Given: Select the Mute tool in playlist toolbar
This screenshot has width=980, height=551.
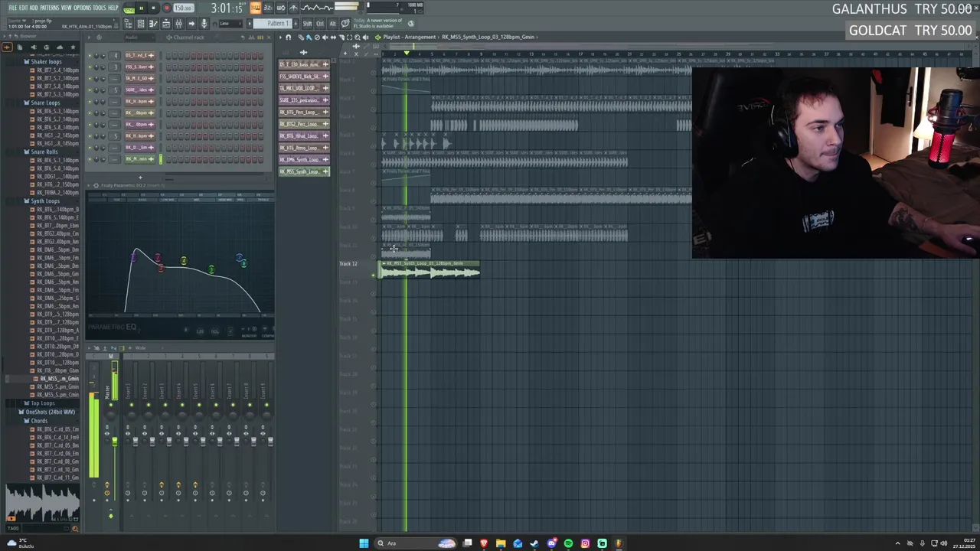Looking at the screenshot, I should [x=325, y=37].
